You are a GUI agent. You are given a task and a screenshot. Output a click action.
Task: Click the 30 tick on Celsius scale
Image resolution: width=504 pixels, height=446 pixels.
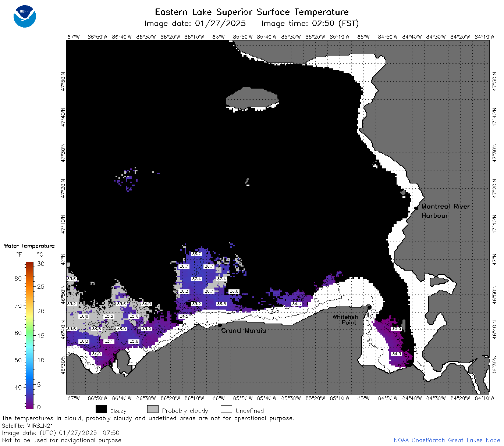tap(41, 264)
